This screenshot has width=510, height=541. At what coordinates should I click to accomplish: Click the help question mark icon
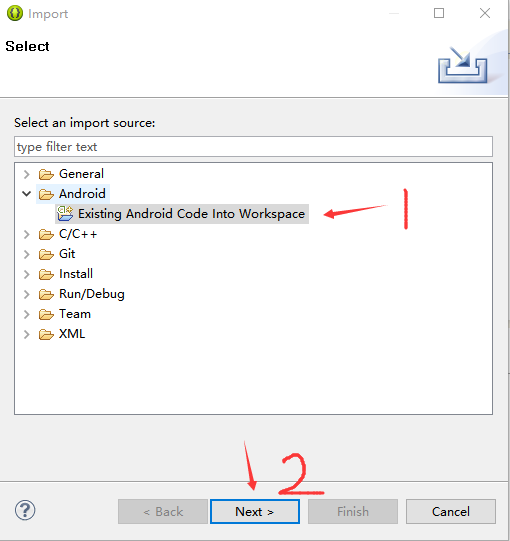click(25, 510)
